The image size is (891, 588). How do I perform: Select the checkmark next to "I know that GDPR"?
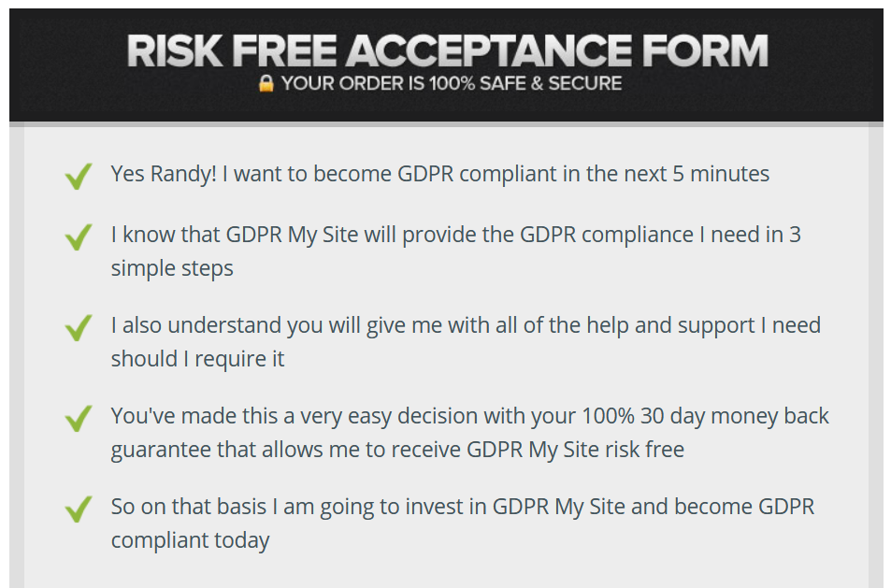tap(79, 237)
